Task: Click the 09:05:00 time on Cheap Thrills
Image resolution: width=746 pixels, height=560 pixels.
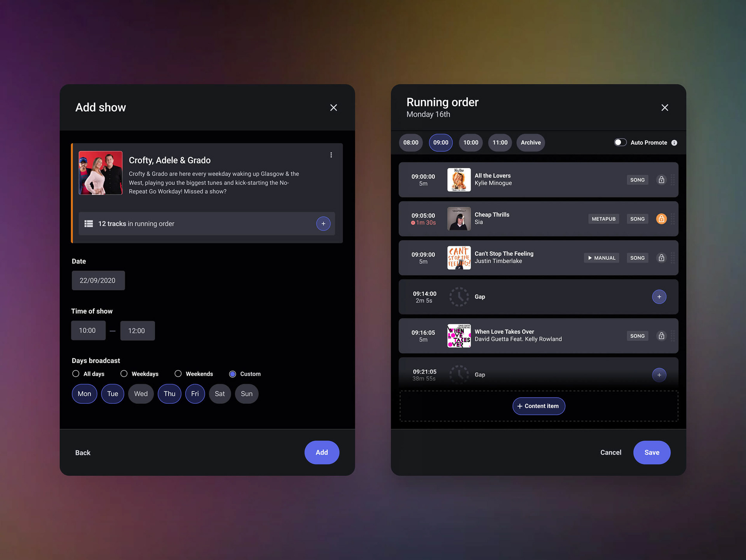Action: pos(423,215)
